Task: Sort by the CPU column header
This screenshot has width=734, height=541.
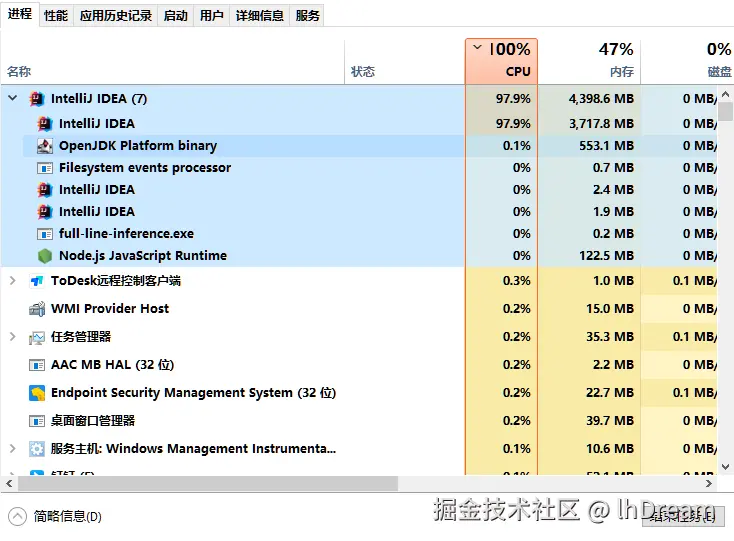Action: 501,61
